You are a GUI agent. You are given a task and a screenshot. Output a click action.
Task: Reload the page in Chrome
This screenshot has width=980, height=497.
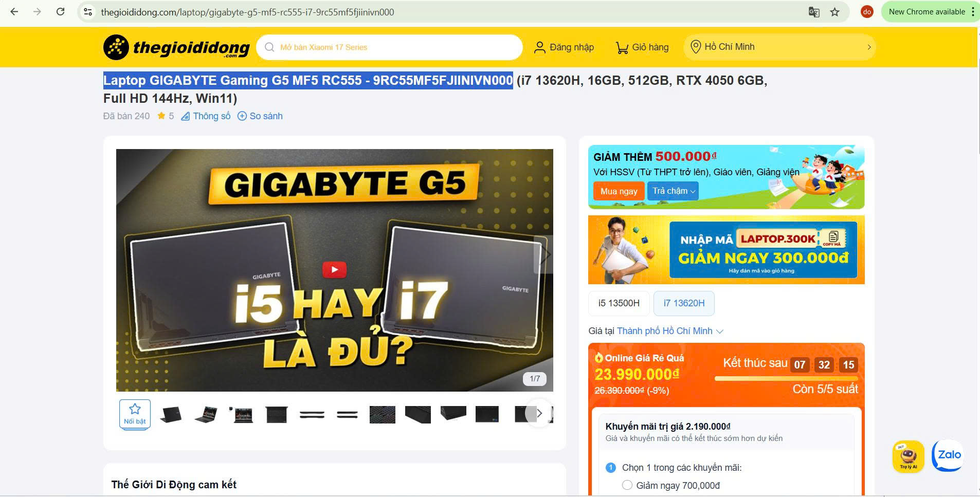pos(61,12)
